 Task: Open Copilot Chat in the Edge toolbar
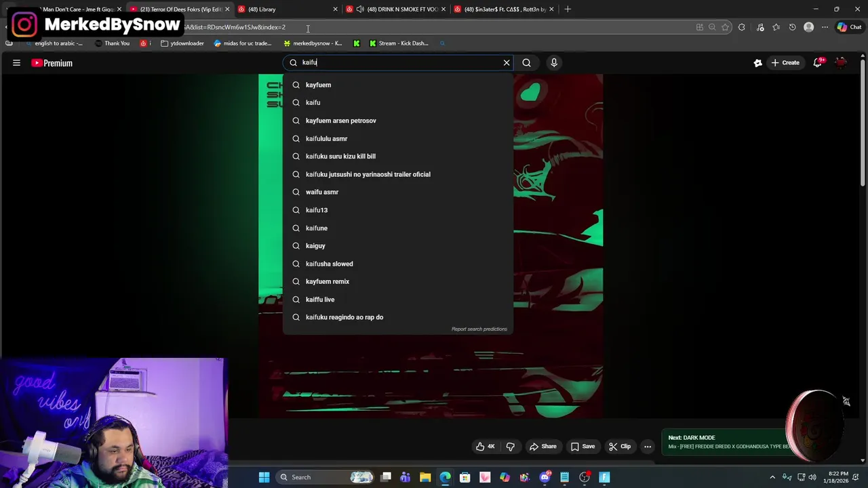(x=849, y=27)
